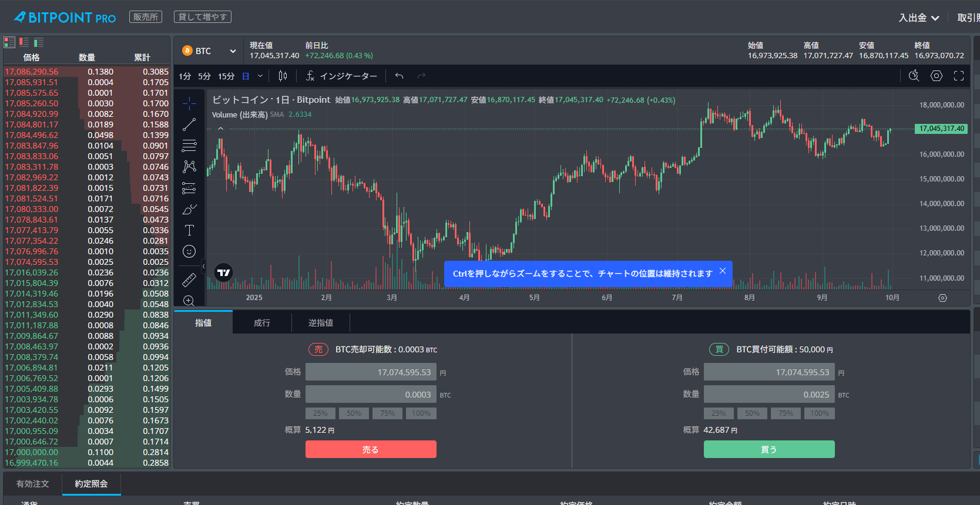Set sell quantity to 50%
The height and width of the screenshot is (505, 980).
coord(354,413)
